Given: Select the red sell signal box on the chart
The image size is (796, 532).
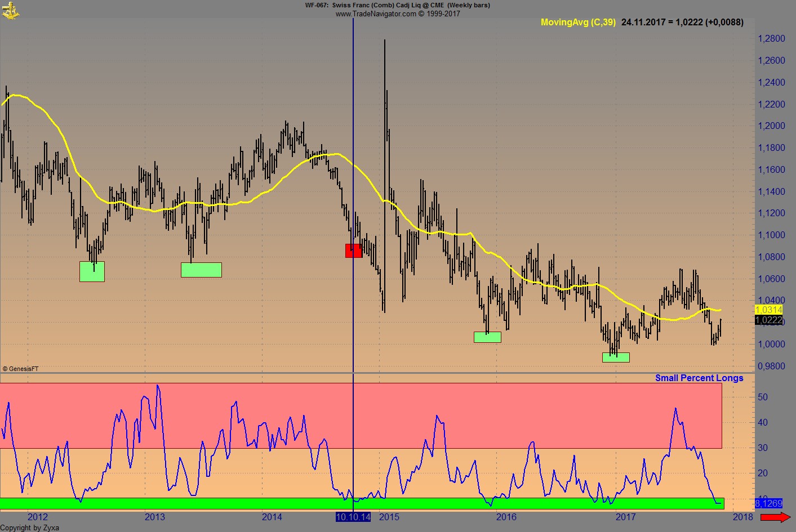Looking at the screenshot, I should point(354,251).
